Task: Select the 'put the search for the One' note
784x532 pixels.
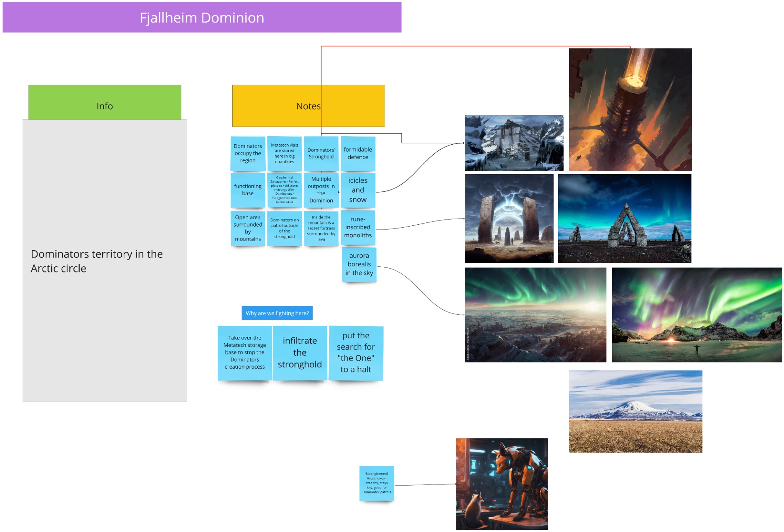Action: pyautogui.click(x=356, y=352)
